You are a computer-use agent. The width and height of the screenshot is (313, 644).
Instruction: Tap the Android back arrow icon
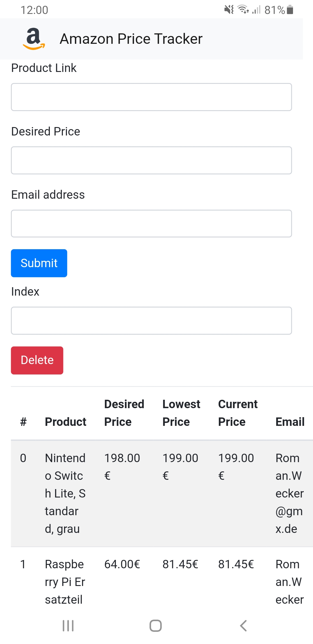pos(243,626)
